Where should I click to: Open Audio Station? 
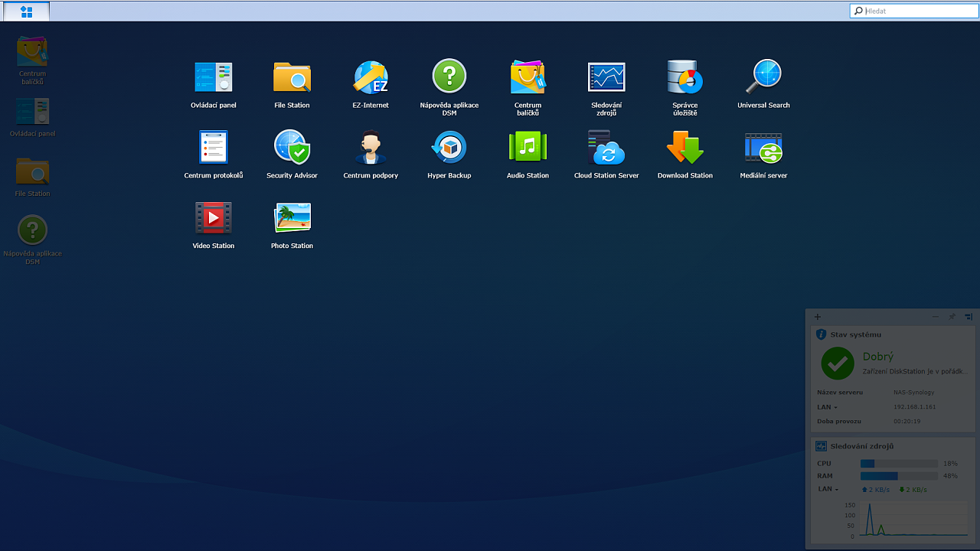click(x=528, y=147)
